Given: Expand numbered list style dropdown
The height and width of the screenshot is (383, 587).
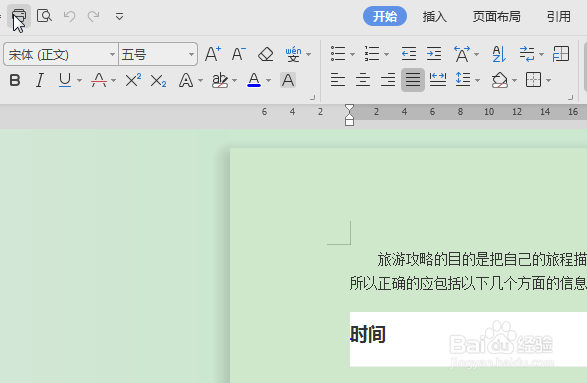Looking at the screenshot, I should coord(386,55).
